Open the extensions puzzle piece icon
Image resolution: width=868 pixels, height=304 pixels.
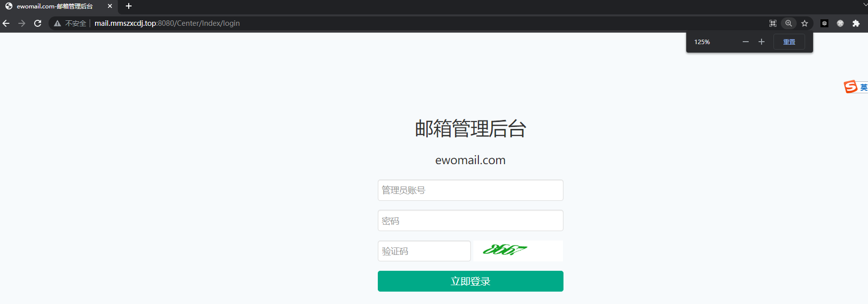[x=856, y=23]
